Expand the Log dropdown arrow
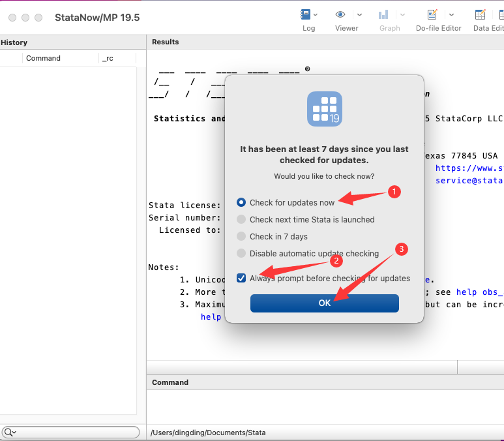This screenshot has width=504, height=441. [316, 14]
